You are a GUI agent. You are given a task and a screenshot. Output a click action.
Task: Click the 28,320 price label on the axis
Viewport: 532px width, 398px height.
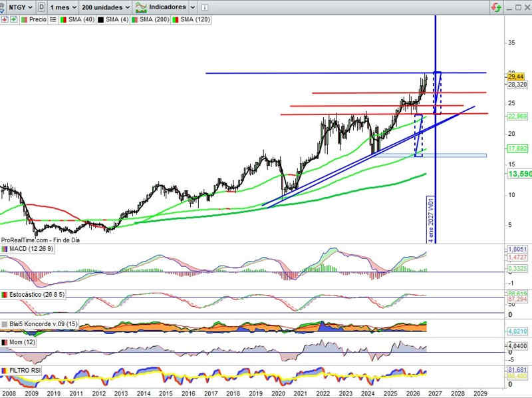point(517,85)
